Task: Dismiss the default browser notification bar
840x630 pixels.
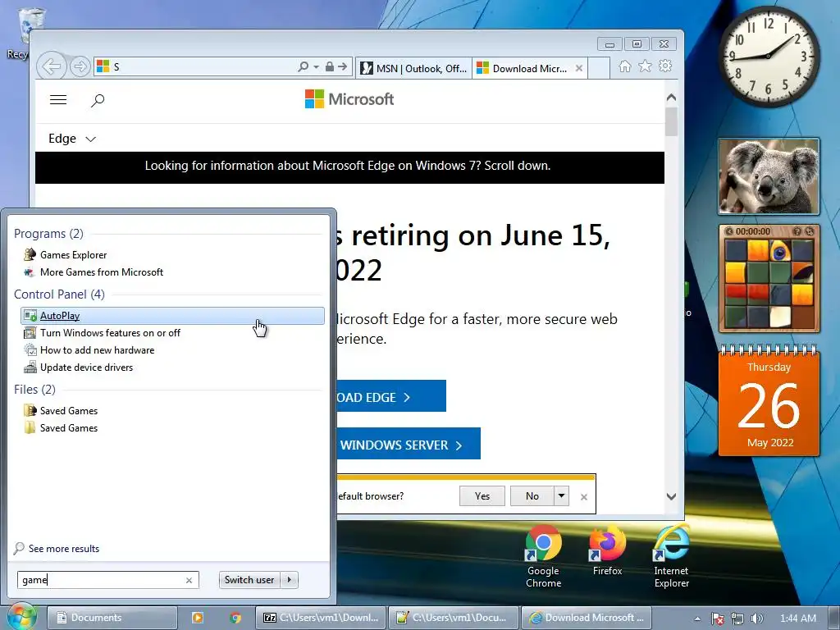Action: tap(584, 497)
